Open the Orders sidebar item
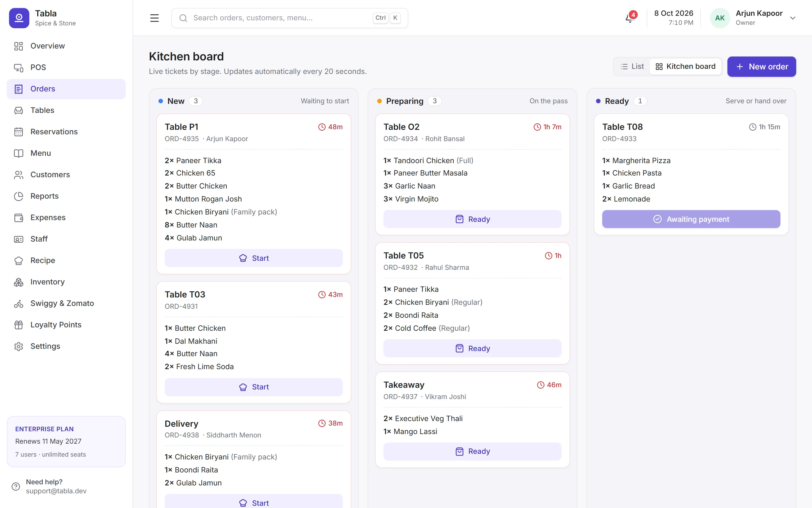The width and height of the screenshot is (812, 508). 66,89
